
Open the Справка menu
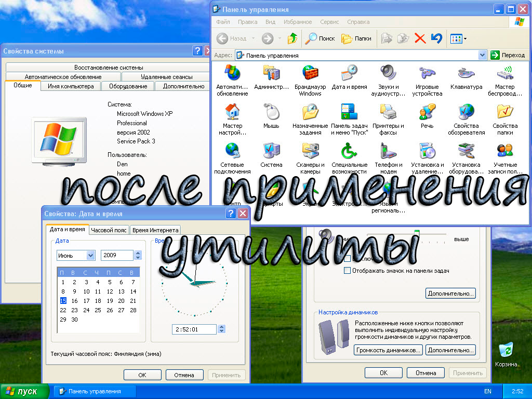coord(358,22)
